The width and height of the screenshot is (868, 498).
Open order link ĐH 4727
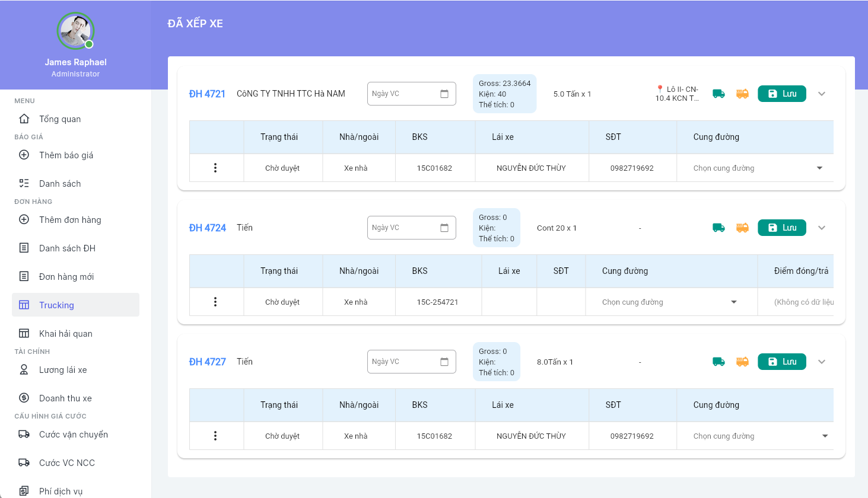pyautogui.click(x=207, y=362)
